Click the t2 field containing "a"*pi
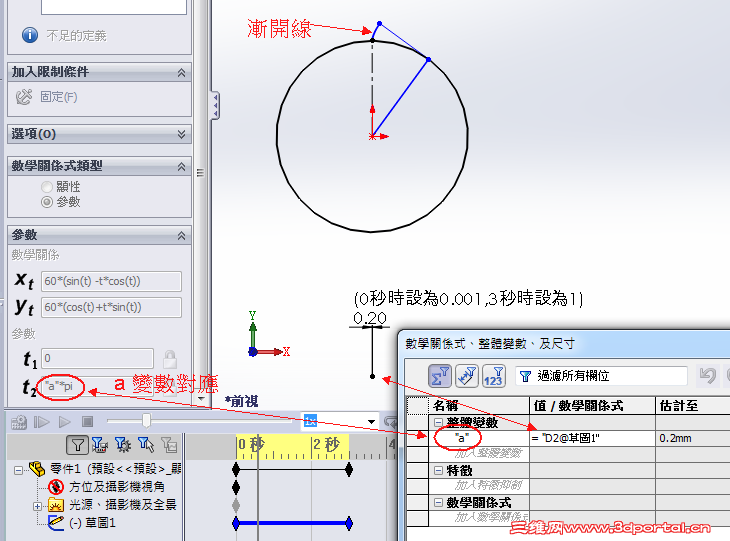The image size is (730, 541). [x=97, y=386]
